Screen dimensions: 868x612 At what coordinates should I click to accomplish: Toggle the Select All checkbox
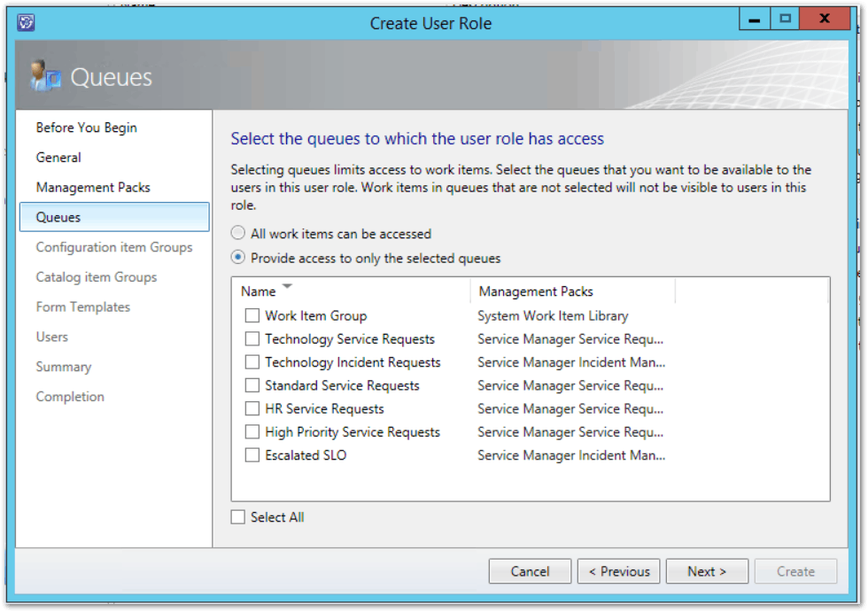click(238, 517)
